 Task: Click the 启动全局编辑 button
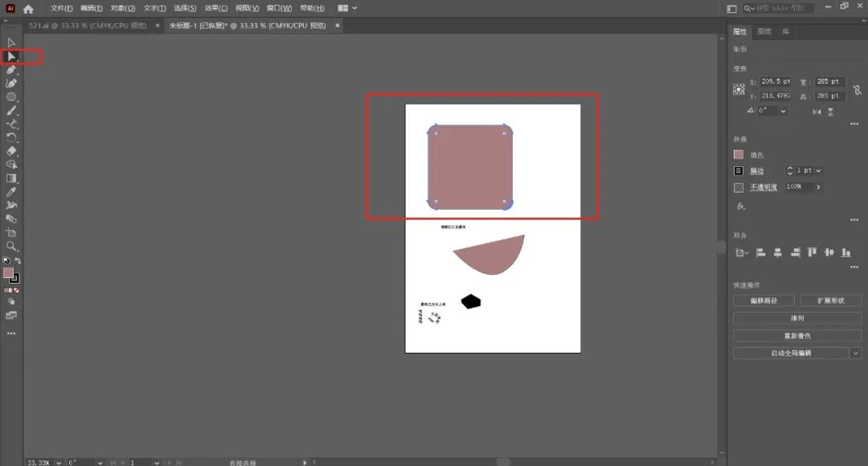[791, 353]
